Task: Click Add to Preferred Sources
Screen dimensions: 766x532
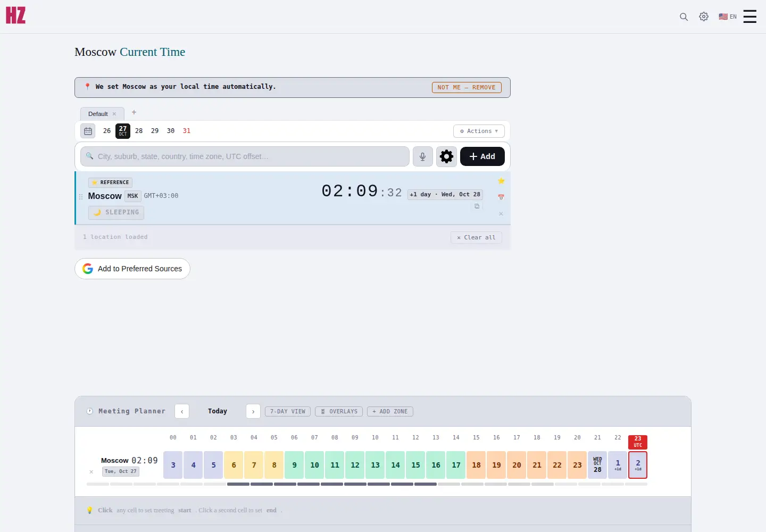Action: click(x=132, y=269)
